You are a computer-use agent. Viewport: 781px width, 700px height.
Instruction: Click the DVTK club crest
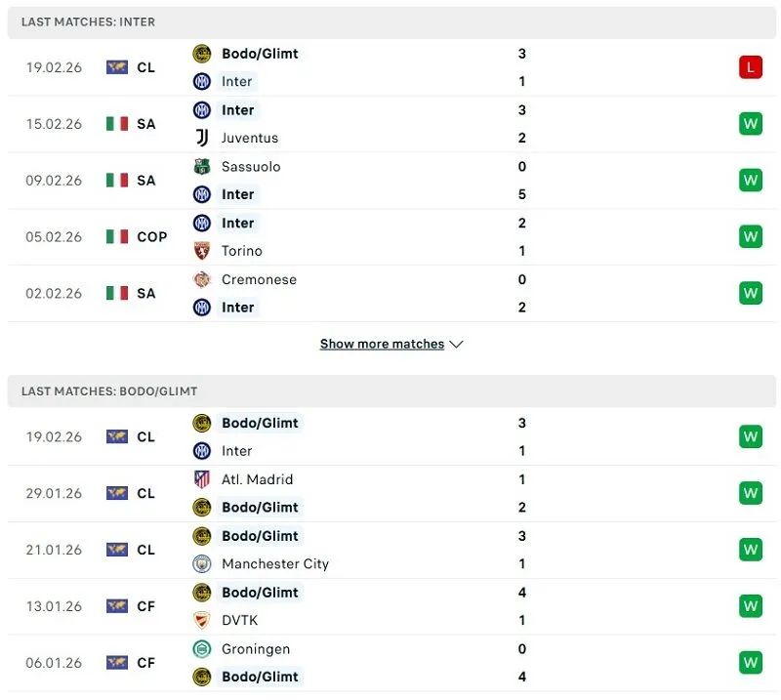pos(201,620)
